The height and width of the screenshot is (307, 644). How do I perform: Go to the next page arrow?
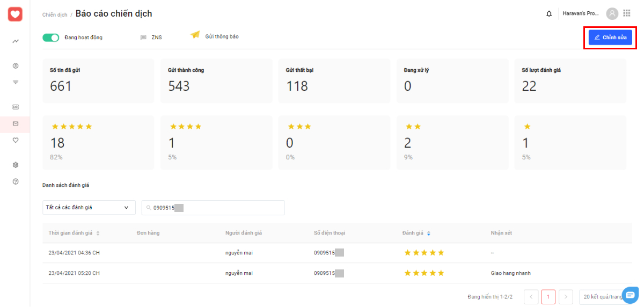[566, 297]
